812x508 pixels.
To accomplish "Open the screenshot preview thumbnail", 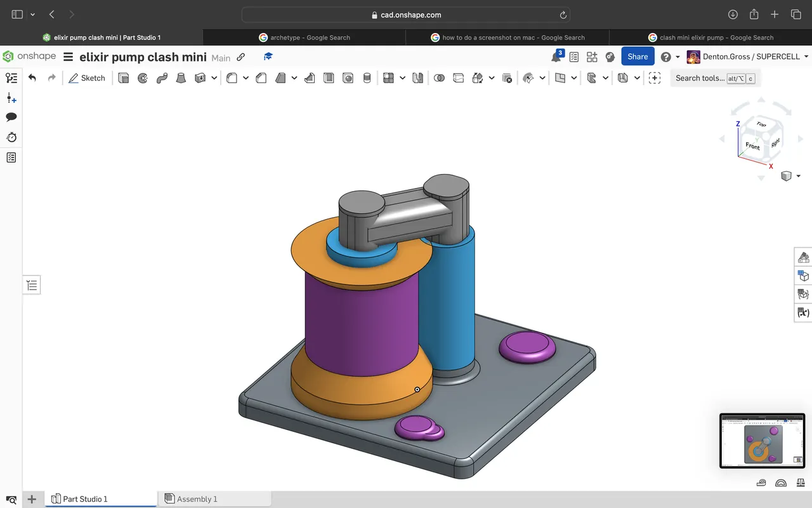I will [x=762, y=441].
